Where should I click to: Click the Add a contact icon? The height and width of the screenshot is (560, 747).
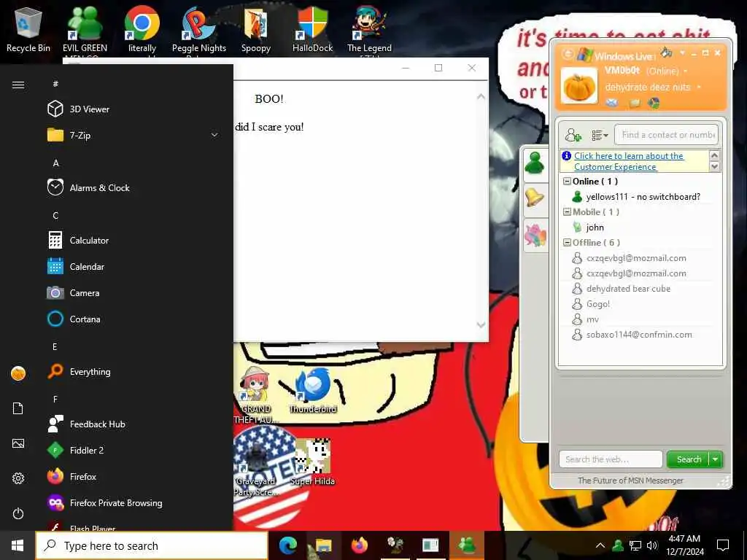[573, 135]
